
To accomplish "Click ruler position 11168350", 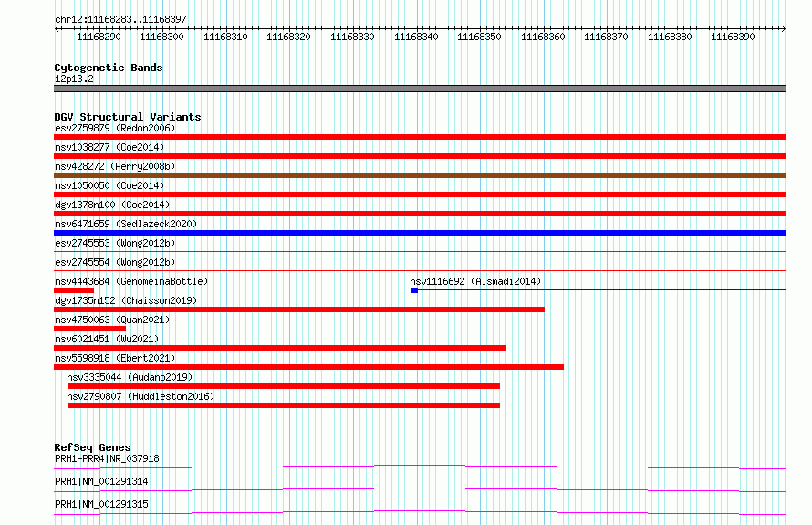I will point(479,37).
